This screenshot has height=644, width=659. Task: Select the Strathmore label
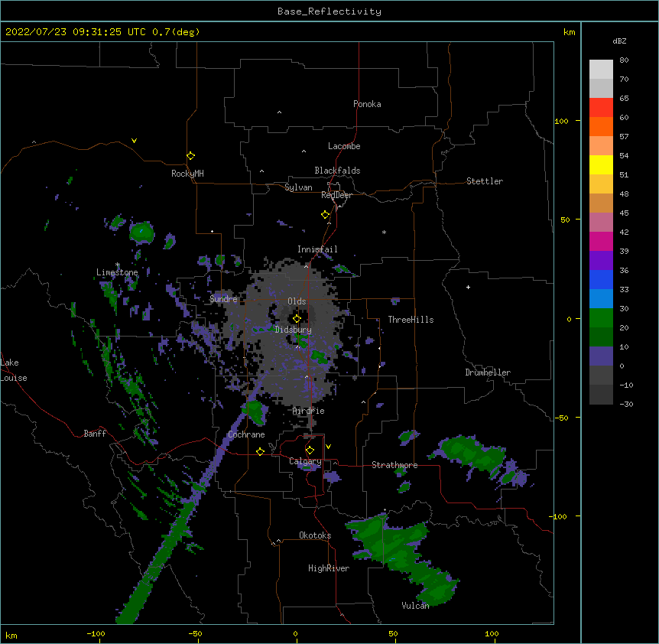394,465
